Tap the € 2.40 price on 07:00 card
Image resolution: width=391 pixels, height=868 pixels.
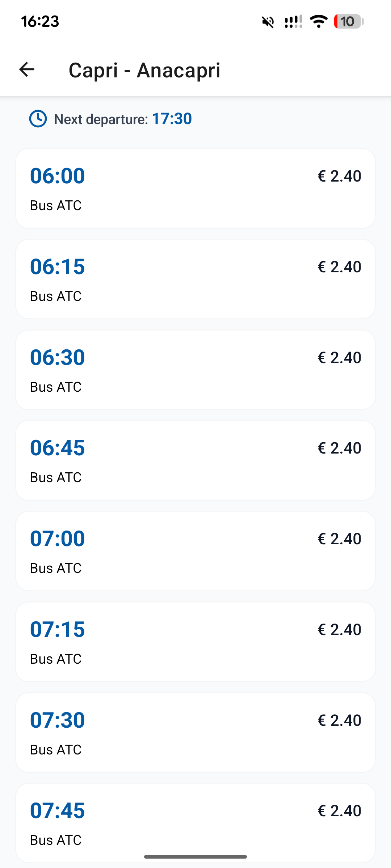[339, 539]
